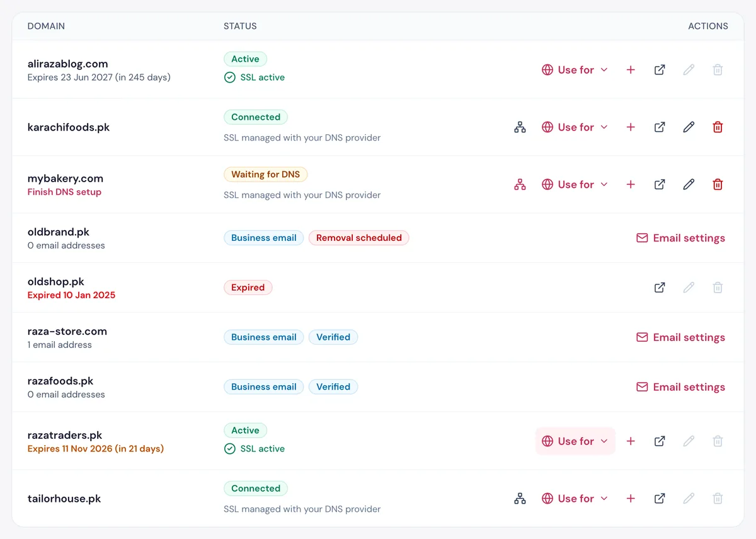The height and width of the screenshot is (539, 756).
Task: Click the Waiting for DNS badge
Action: 265,175
